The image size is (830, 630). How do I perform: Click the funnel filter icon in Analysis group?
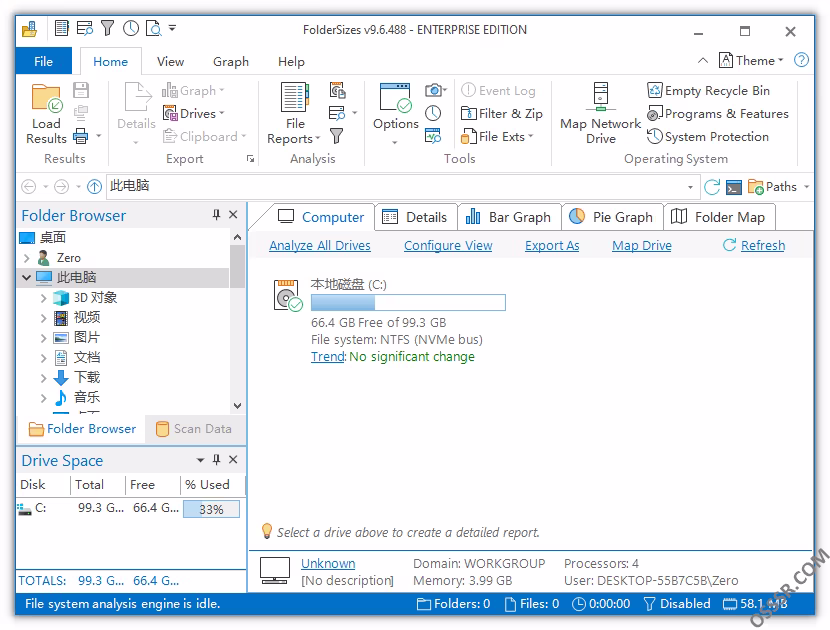337,137
